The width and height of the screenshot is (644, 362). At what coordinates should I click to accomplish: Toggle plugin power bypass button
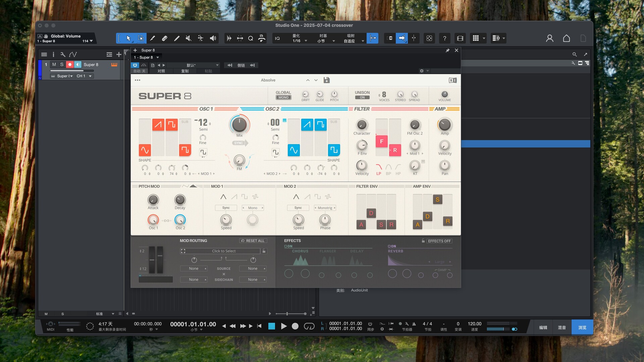(x=135, y=65)
